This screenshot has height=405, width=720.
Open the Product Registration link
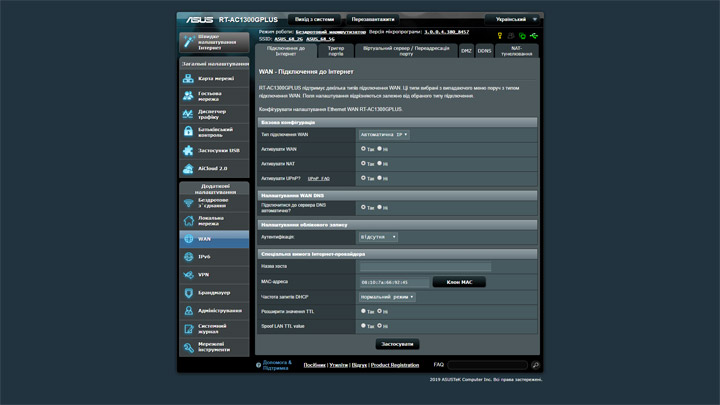395,365
